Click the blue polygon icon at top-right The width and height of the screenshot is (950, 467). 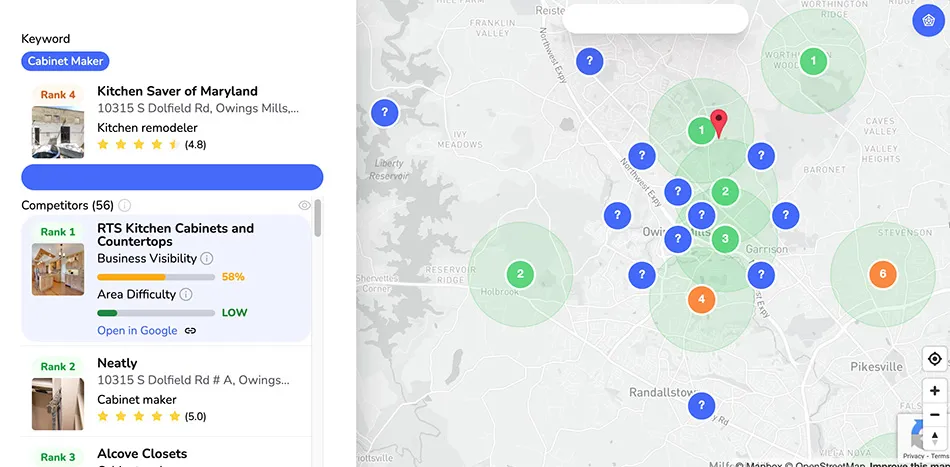click(928, 21)
